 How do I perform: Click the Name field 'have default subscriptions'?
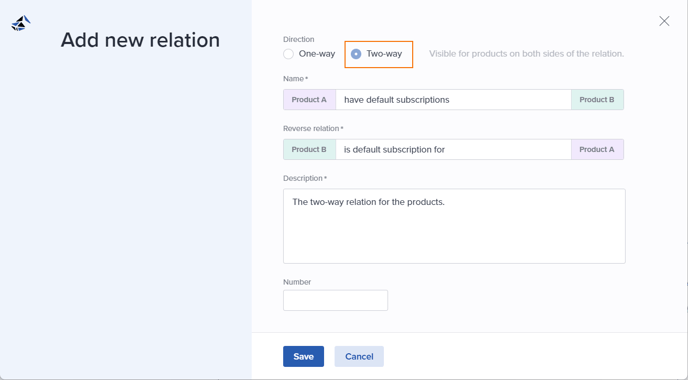click(x=453, y=100)
